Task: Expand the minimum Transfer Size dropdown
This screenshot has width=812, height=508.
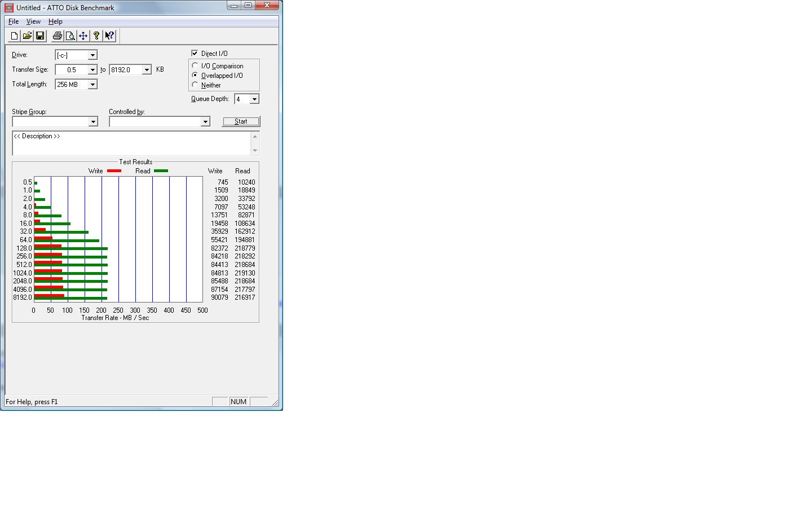Action: click(92, 69)
